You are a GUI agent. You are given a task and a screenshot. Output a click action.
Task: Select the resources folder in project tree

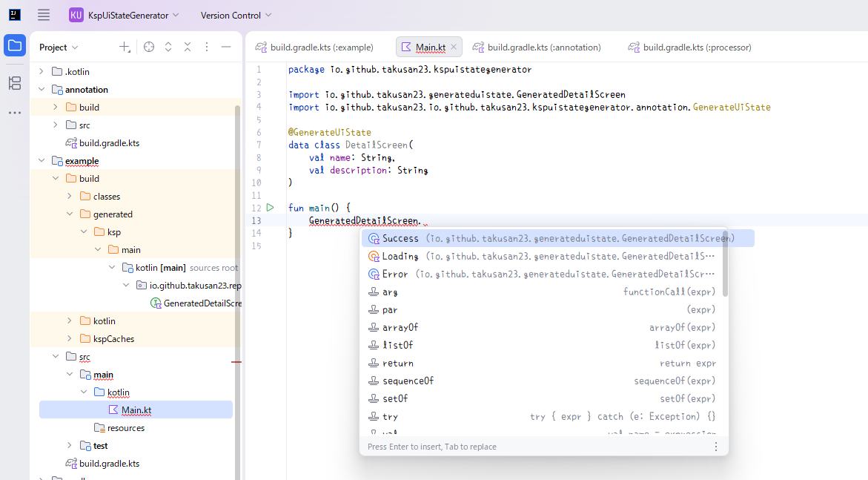point(125,428)
